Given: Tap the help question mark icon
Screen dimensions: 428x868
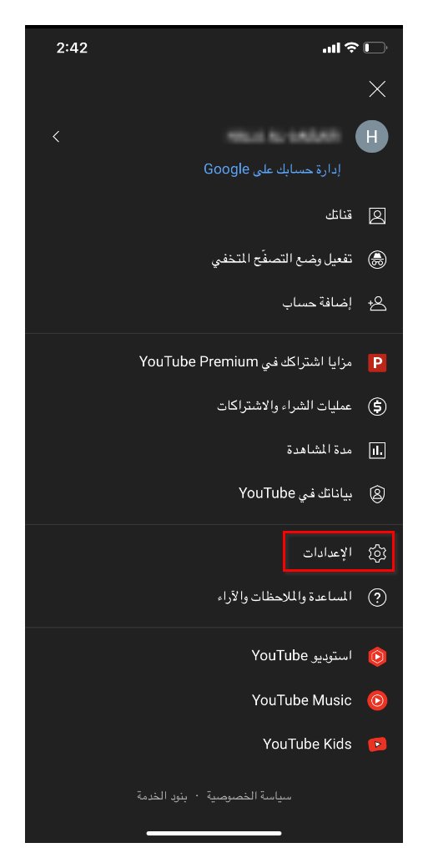Looking at the screenshot, I should tap(377, 598).
